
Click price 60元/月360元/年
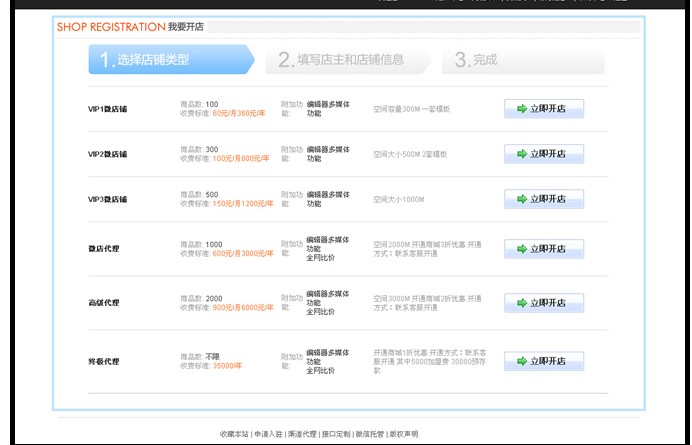click(239, 113)
